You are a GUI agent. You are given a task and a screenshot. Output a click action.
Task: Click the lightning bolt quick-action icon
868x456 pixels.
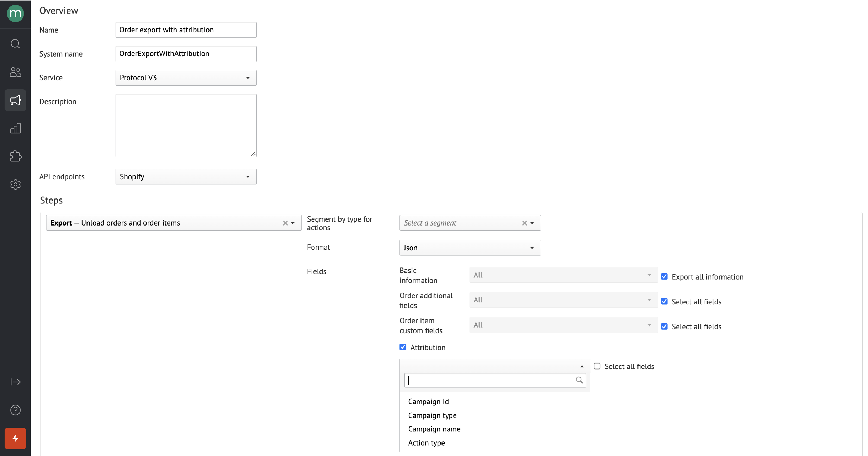(x=16, y=439)
